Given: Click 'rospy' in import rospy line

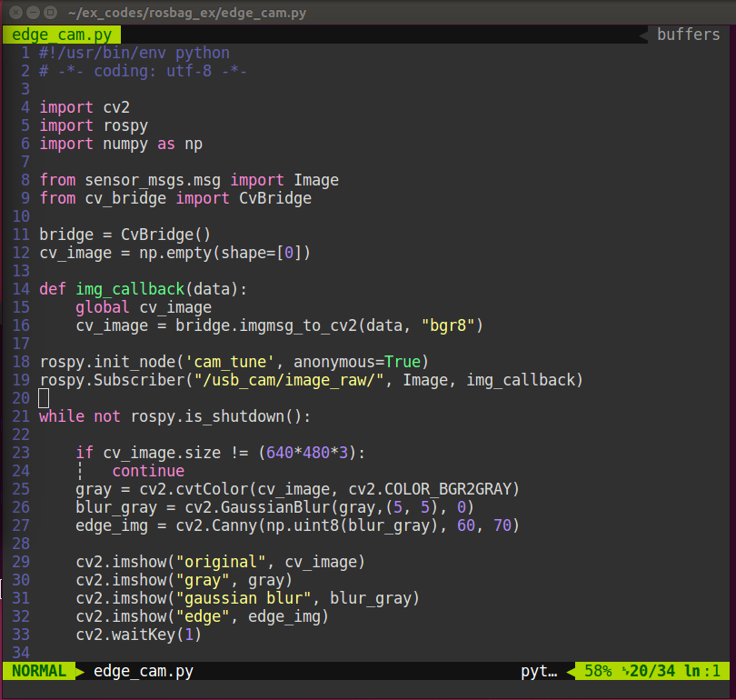Looking at the screenshot, I should 125,125.
